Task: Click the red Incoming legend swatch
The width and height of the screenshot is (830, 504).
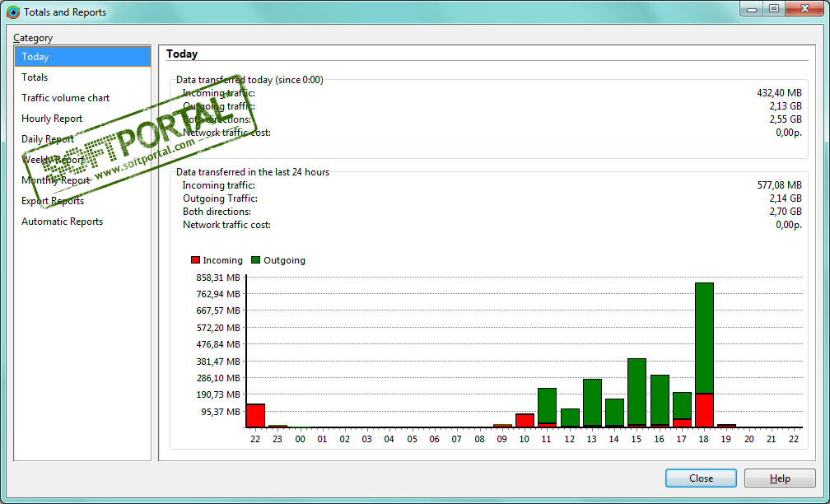Action: pos(195,260)
